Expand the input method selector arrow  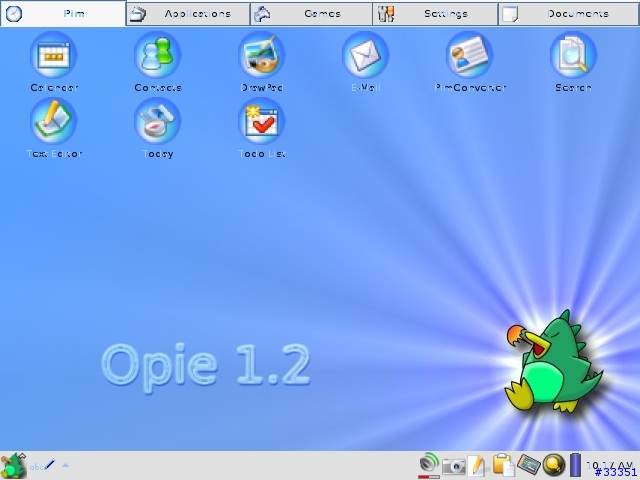pyautogui.click(x=65, y=465)
